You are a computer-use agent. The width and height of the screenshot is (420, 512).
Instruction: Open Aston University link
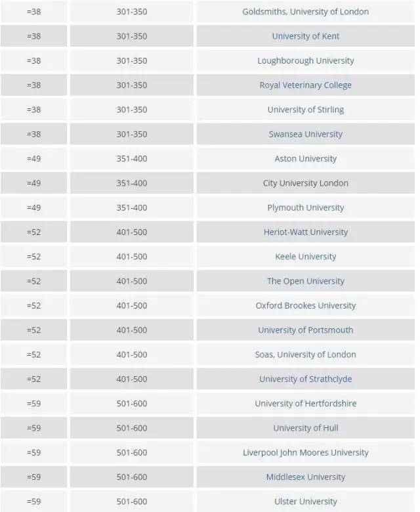click(305, 159)
